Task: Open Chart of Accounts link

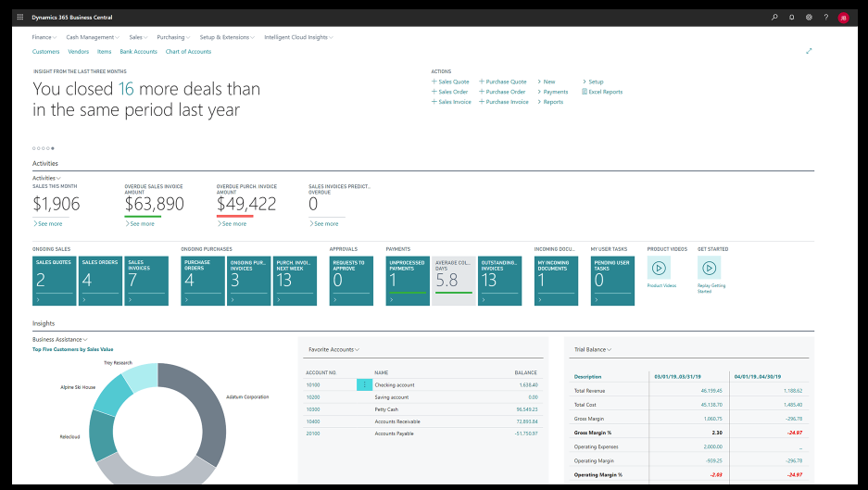Action: pos(188,52)
